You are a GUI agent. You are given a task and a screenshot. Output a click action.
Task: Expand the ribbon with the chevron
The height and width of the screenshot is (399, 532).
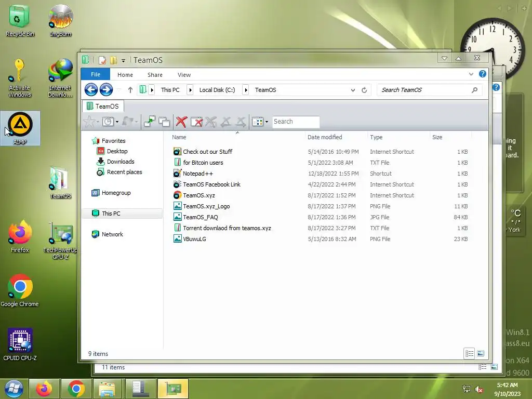tap(471, 74)
